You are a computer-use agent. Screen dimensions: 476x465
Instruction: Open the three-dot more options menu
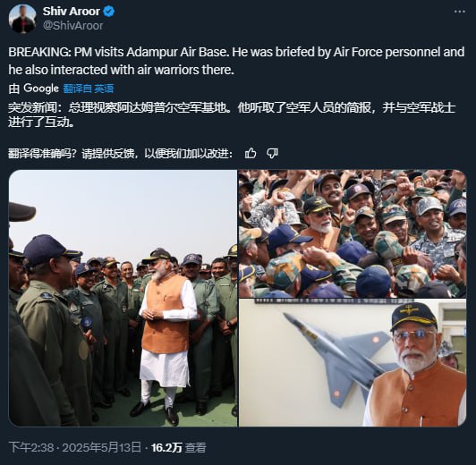click(459, 12)
